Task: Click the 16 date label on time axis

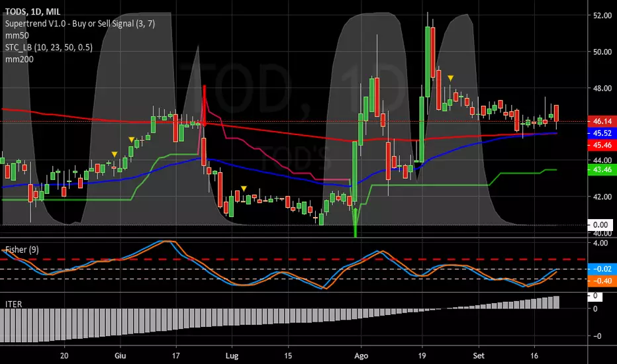Action: (x=534, y=356)
